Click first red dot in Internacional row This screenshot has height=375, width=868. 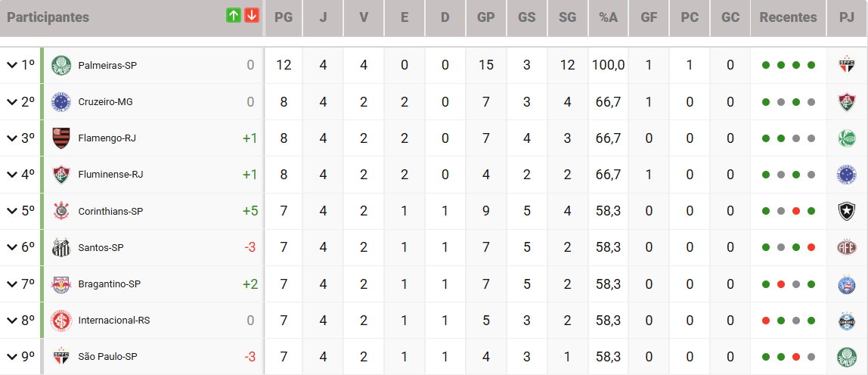tap(765, 320)
